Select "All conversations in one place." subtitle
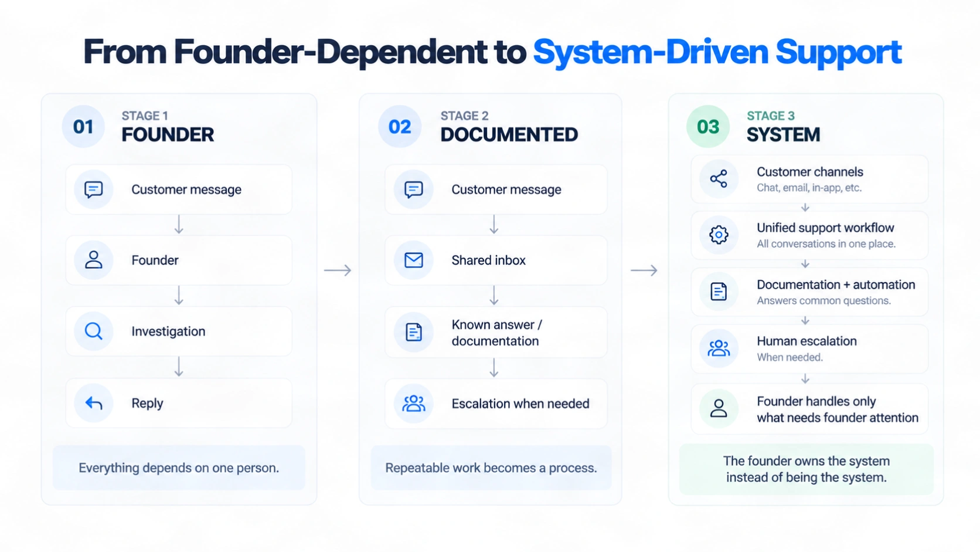Viewport: 980px width, 552px height. (x=826, y=243)
